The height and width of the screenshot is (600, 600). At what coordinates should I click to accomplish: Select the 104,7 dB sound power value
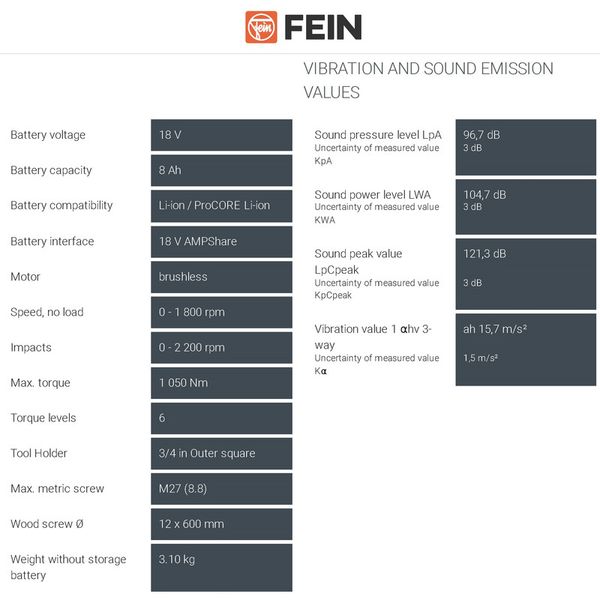point(485,193)
